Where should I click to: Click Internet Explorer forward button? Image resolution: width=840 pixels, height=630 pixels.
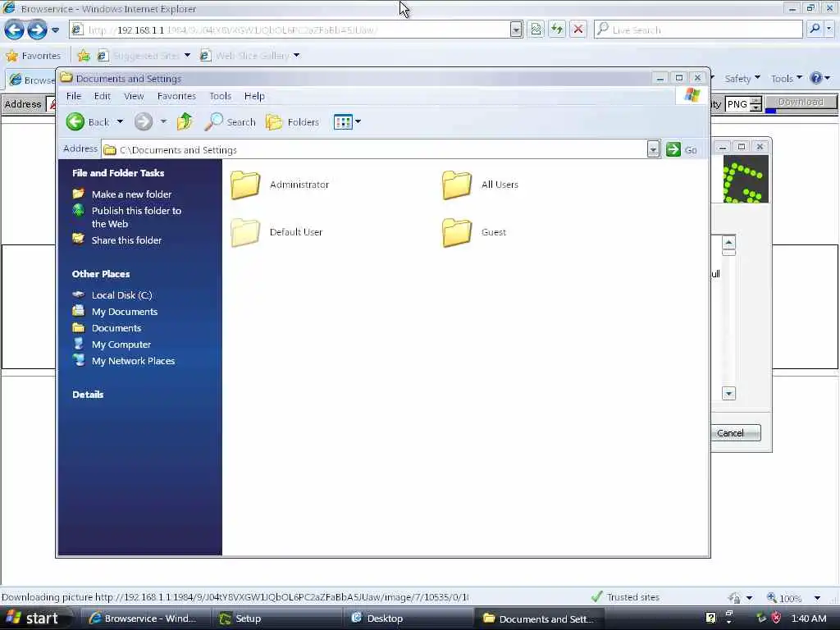pos(37,30)
